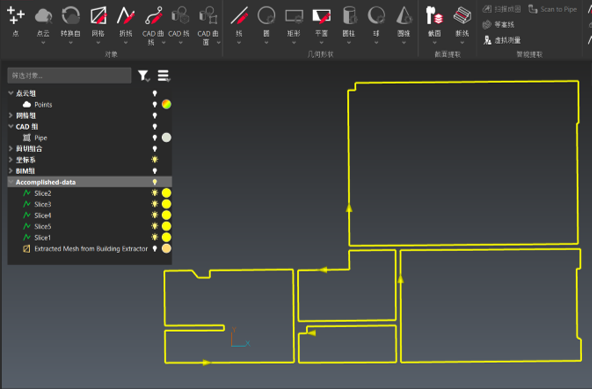The image size is (592, 389).
Task: Click the Scan to Pipe button
Action: coord(553,9)
